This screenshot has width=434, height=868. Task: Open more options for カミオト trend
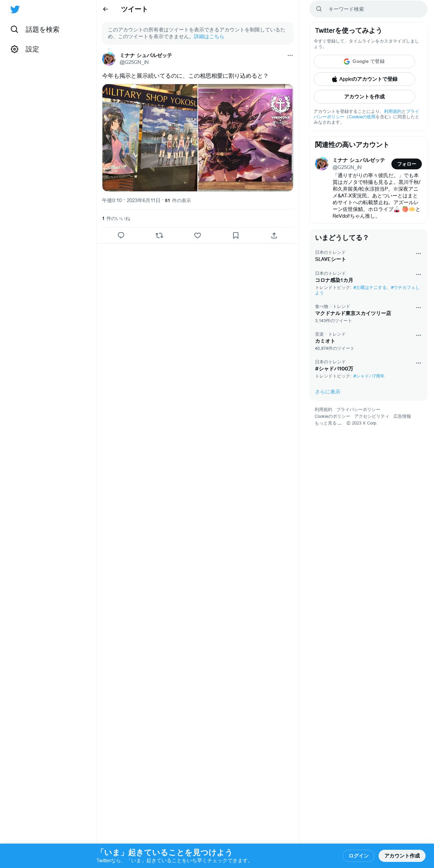(x=418, y=335)
